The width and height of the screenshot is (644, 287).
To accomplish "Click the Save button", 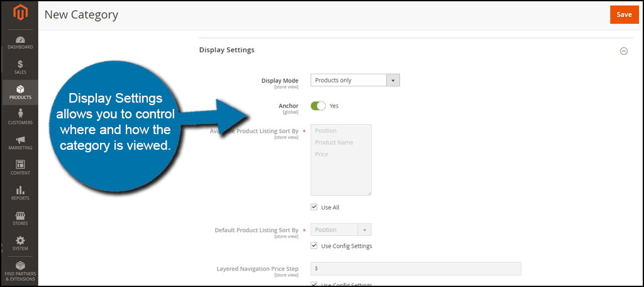I will 625,15.
